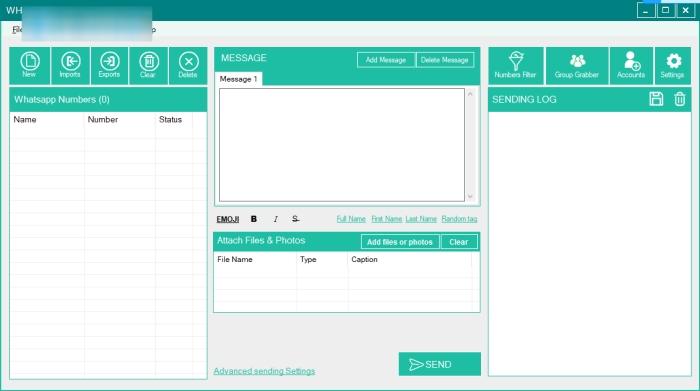
Task: Insert the First Name tag
Action: [387, 219]
